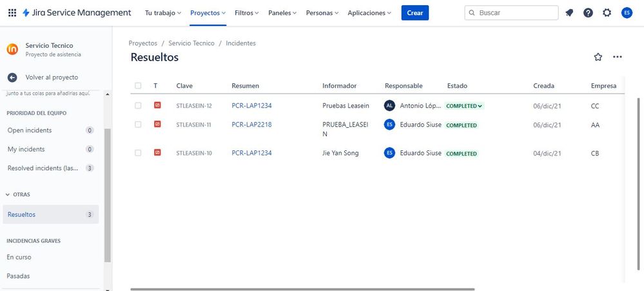
Task: Sort by the Informador column header
Action: [x=339, y=86]
